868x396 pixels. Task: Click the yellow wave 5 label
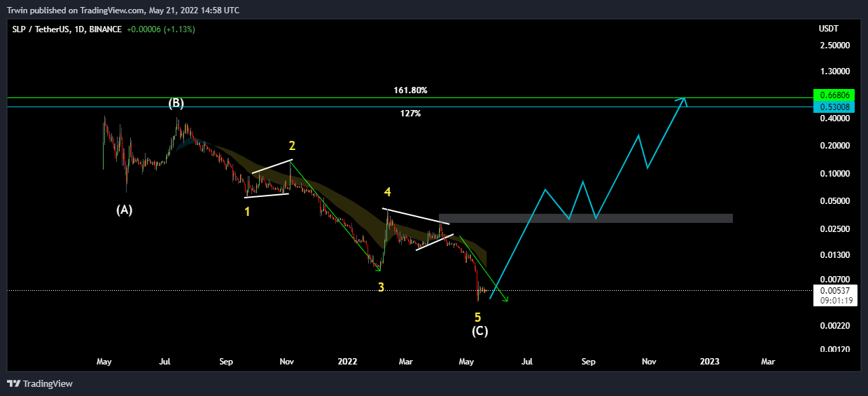click(x=477, y=317)
